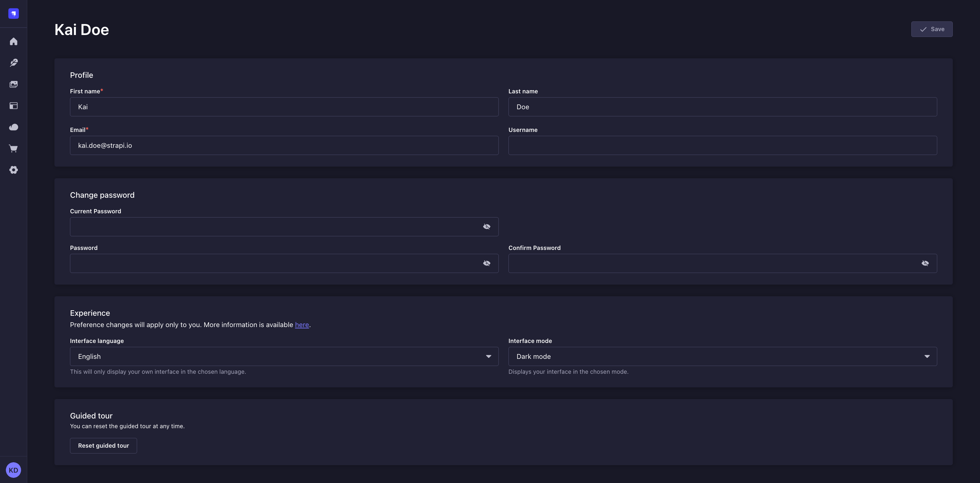Open the preferences 'here' link
Viewport: 980px width, 483px height.
pyautogui.click(x=302, y=325)
